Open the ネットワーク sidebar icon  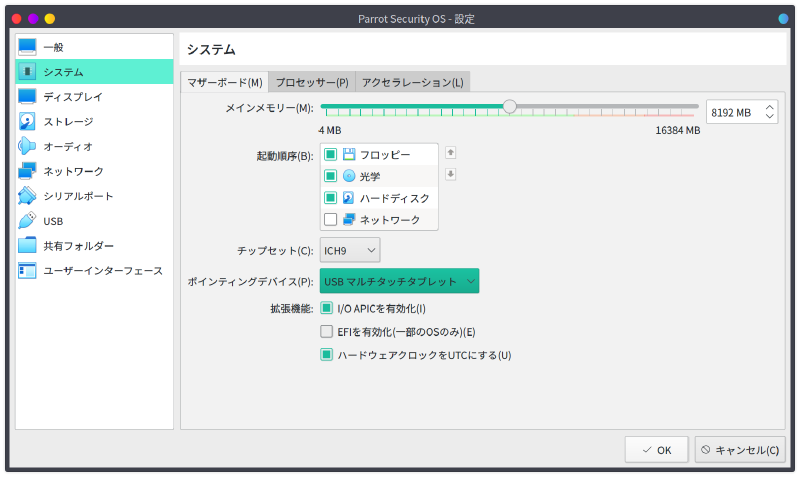[x=27, y=171]
